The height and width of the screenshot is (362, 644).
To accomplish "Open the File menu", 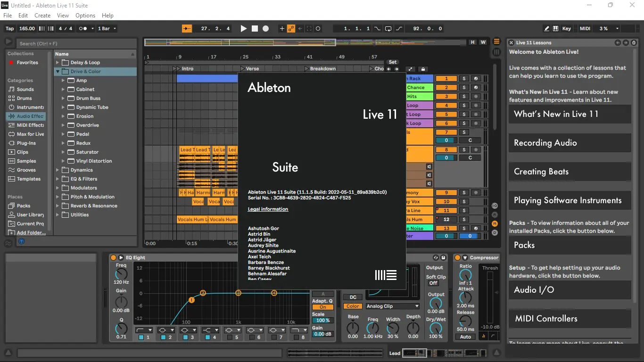I will coord(8,16).
